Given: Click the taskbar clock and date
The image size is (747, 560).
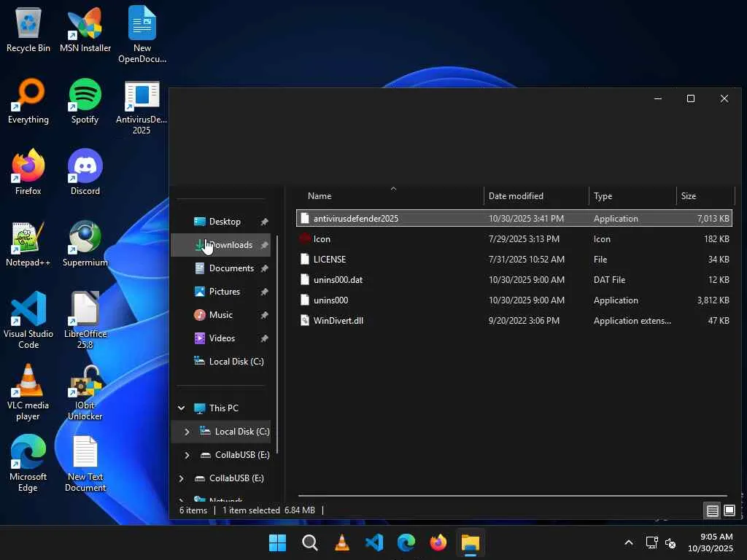Looking at the screenshot, I should click(x=716, y=542).
